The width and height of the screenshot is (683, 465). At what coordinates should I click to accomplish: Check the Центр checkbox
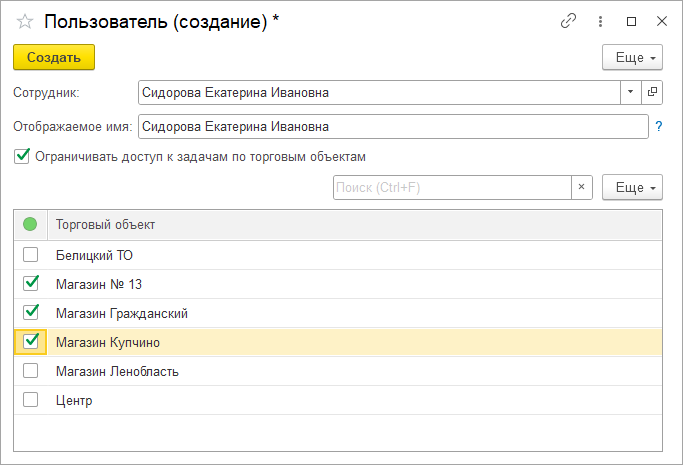[30, 400]
